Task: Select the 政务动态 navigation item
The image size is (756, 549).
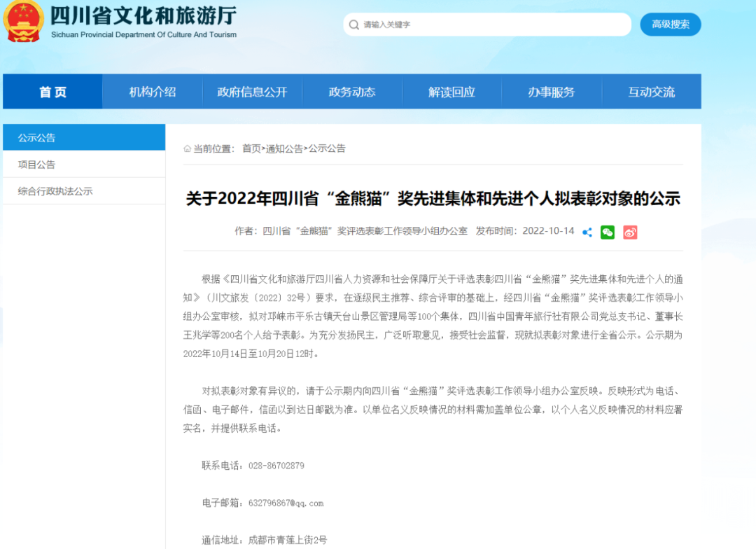Action: pos(352,92)
